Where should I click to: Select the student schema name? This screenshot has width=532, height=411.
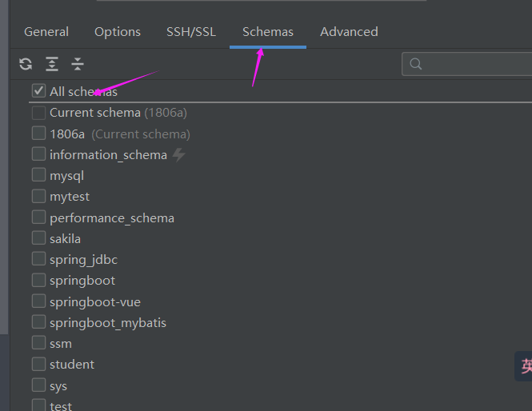[x=72, y=365]
